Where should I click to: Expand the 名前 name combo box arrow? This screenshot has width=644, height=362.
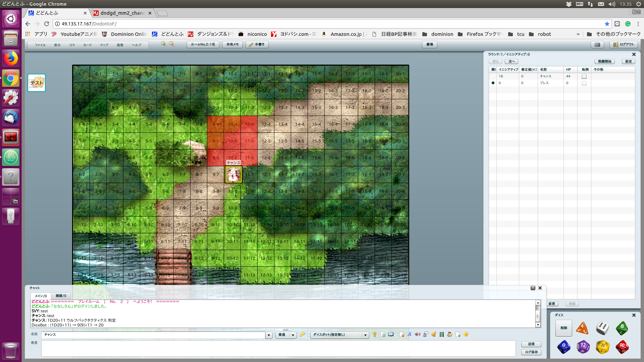pos(269,335)
